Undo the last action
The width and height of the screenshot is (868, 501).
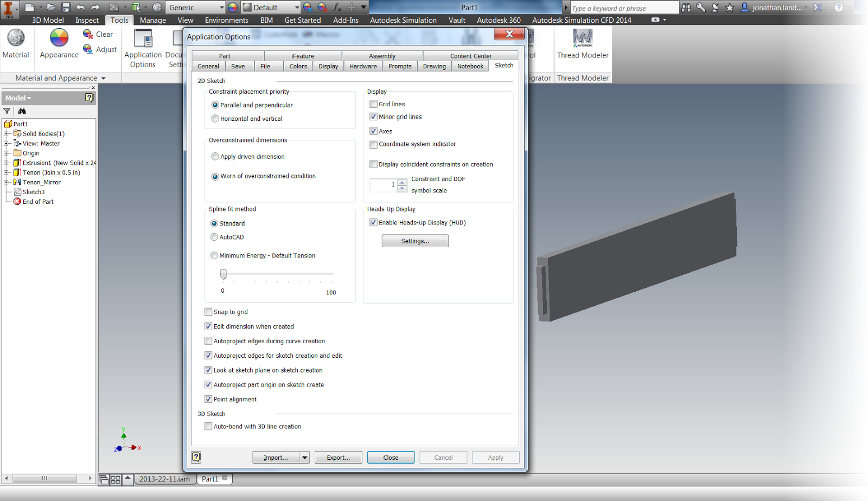click(81, 7)
